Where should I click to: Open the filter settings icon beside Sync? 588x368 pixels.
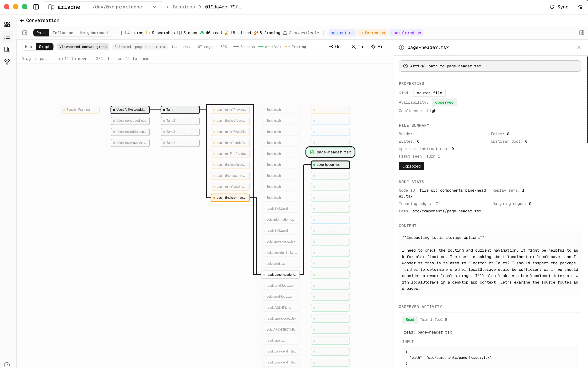click(580, 7)
